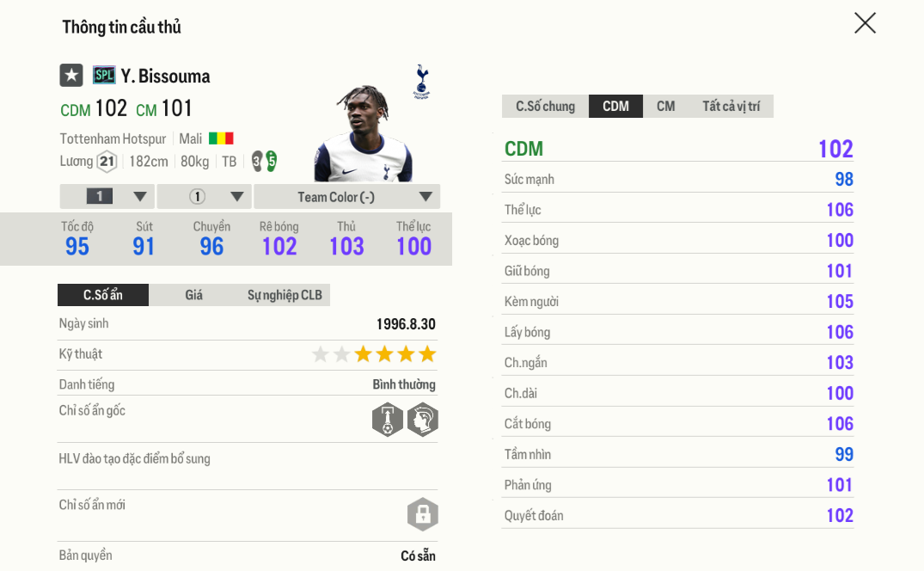Click the head profile trait hexagon icon
The image size is (924, 571).
423,421
